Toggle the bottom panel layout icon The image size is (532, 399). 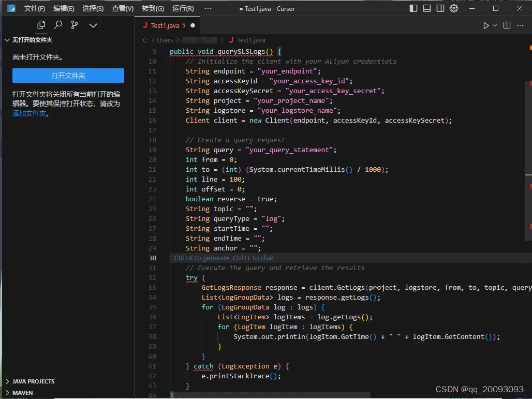(427, 8)
